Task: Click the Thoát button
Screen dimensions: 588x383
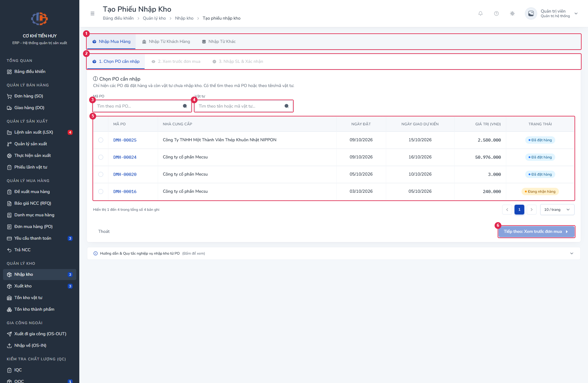Action: [104, 232]
